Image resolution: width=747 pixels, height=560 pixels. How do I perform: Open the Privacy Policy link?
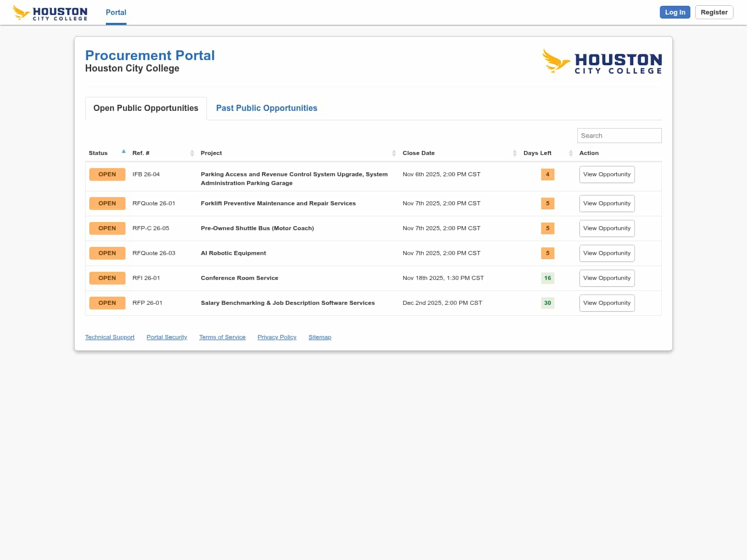(x=277, y=337)
